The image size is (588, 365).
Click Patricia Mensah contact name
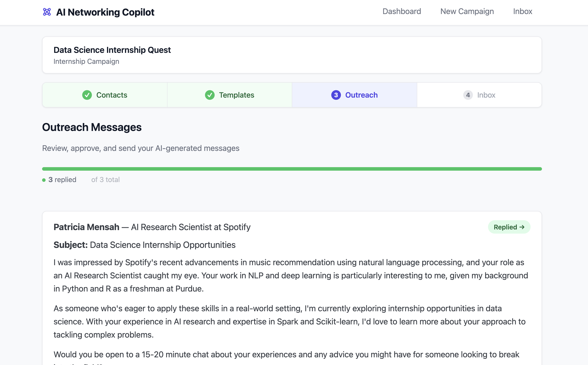coord(86,227)
